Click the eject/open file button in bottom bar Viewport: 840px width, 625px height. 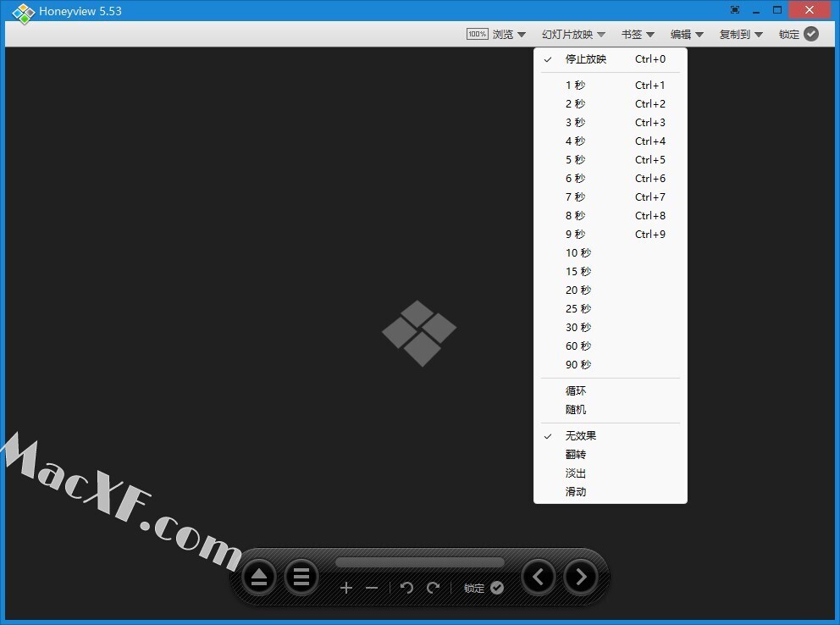259,578
